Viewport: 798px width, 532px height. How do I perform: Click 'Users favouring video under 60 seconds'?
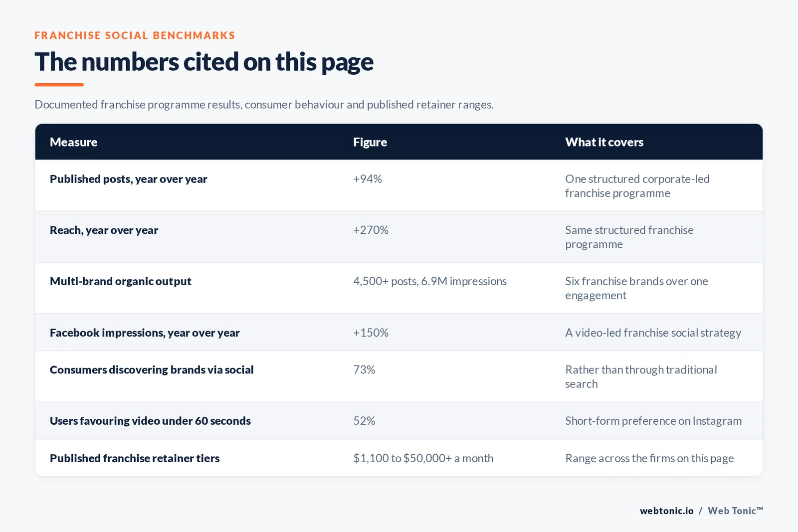click(150, 421)
